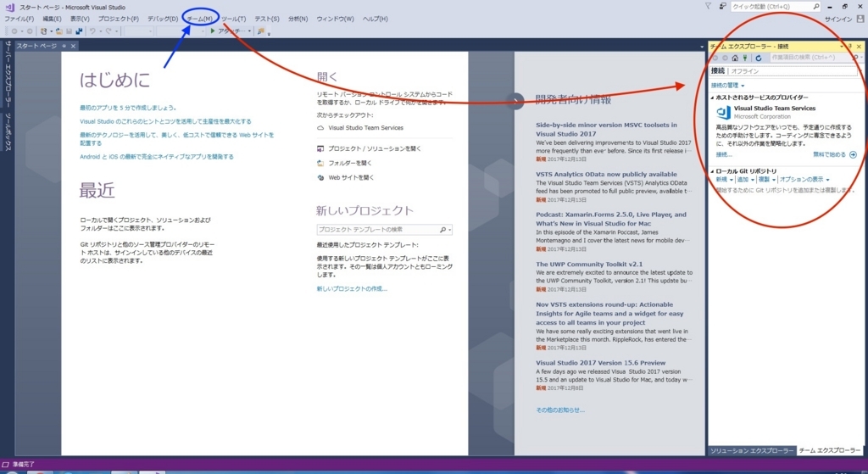Screen dimensions: 868x474
Task: Click the Navigate Backward toolbar button
Action: [x=14, y=31]
